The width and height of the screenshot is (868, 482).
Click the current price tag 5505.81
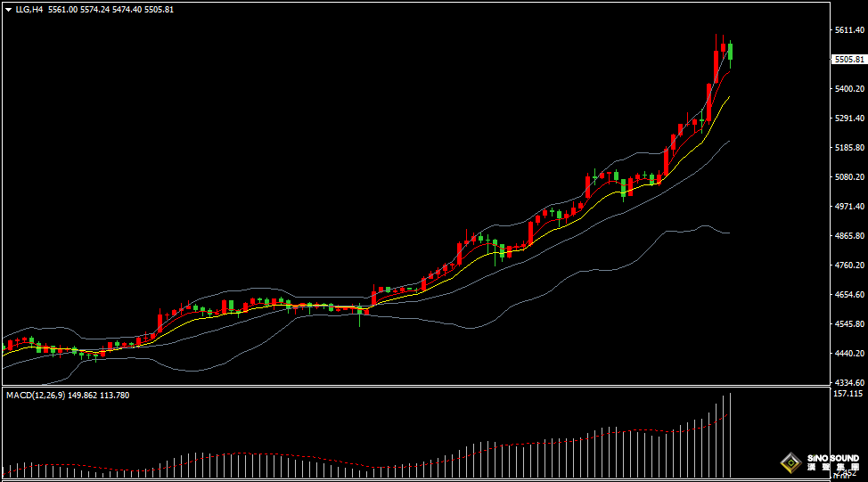(848, 60)
